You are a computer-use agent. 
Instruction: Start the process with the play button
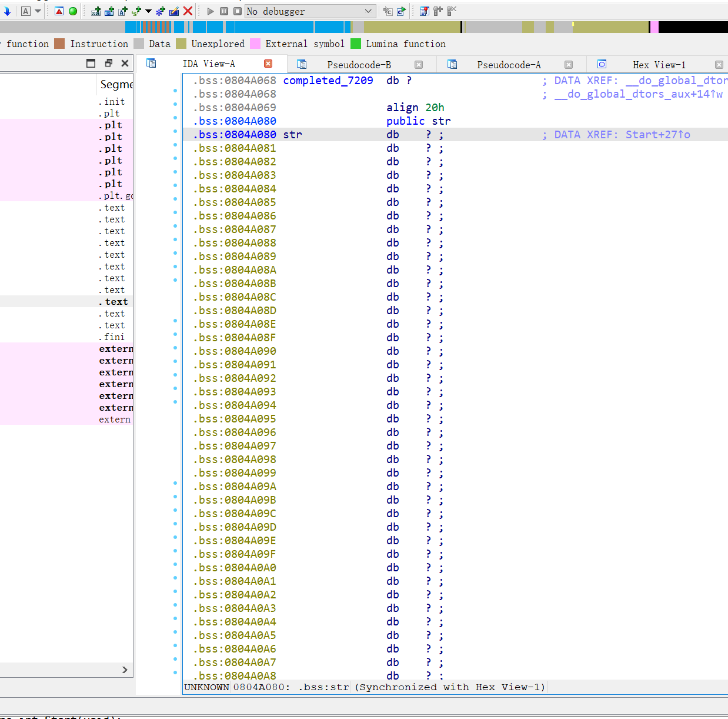point(211,11)
